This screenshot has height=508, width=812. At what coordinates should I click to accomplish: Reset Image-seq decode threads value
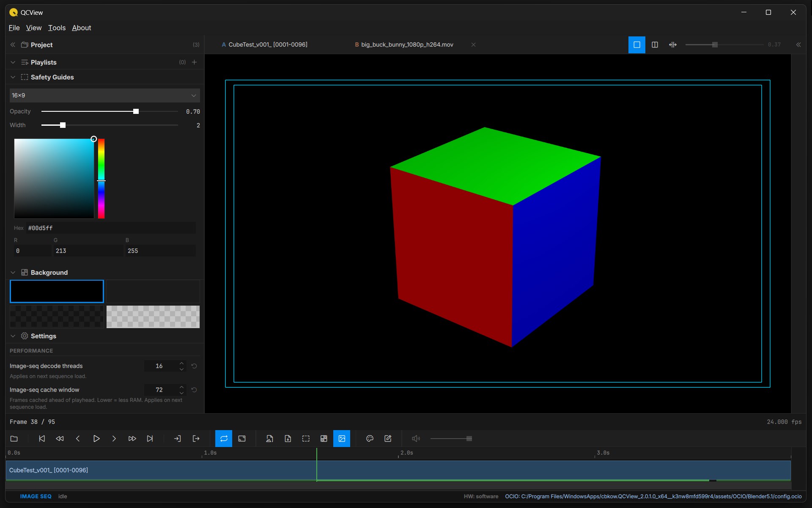(x=194, y=366)
